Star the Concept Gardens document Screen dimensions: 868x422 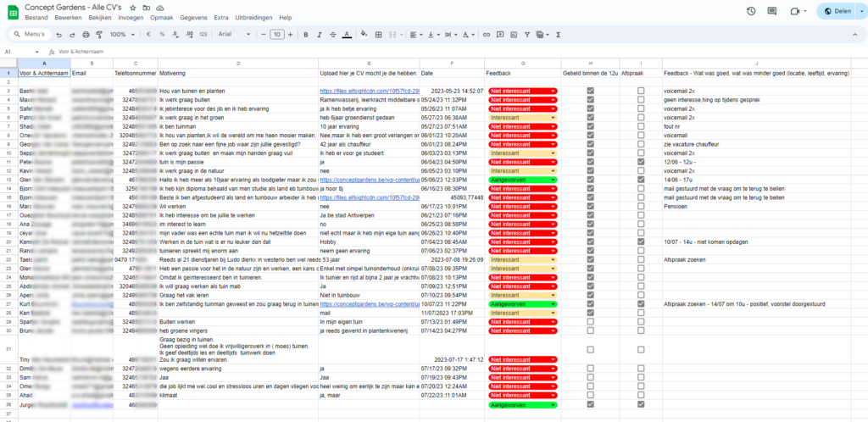click(x=133, y=8)
